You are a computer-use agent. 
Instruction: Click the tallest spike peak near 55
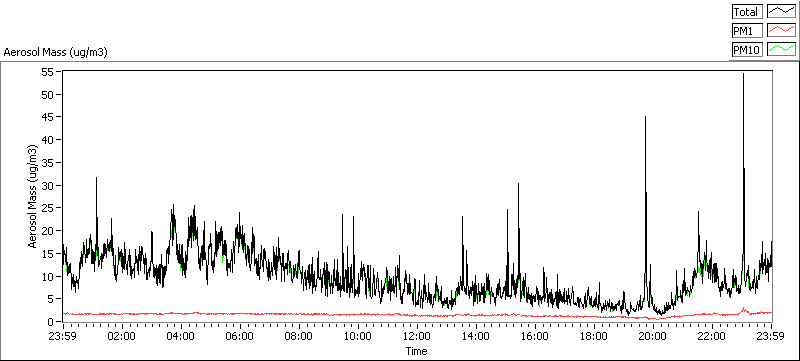pyautogui.click(x=743, y=74)
